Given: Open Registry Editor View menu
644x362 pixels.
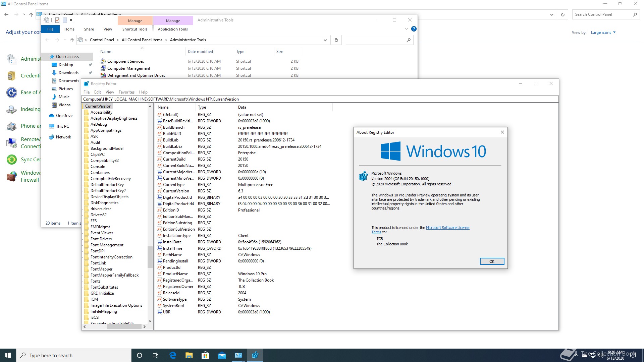Looking at the screenshot, I should (x=110, y=92).
